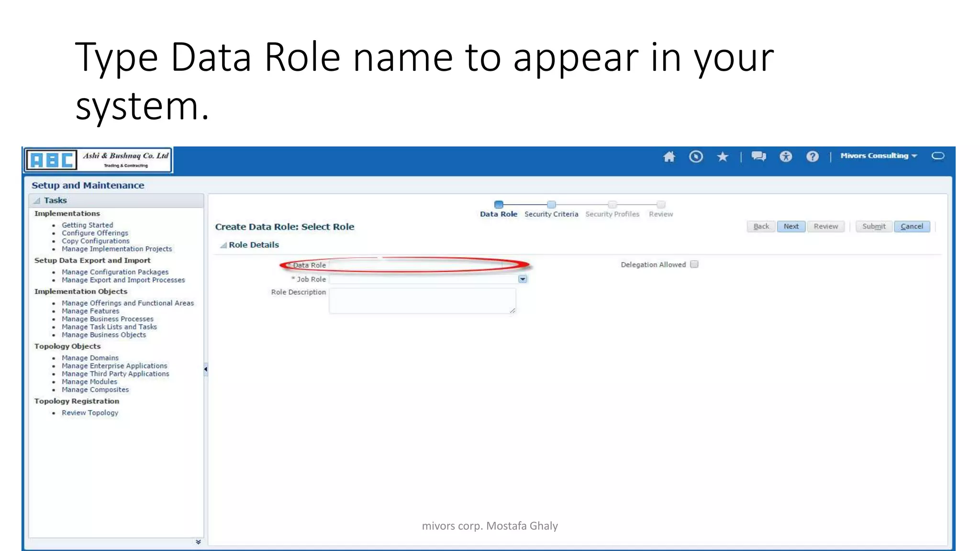Collapse the left pane splitter arrow
This screenshot has height=551, width=980.
(206, 369)
